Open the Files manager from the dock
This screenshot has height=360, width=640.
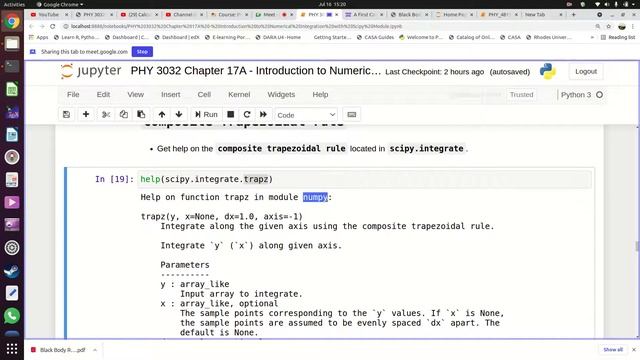tap(12, 44)
